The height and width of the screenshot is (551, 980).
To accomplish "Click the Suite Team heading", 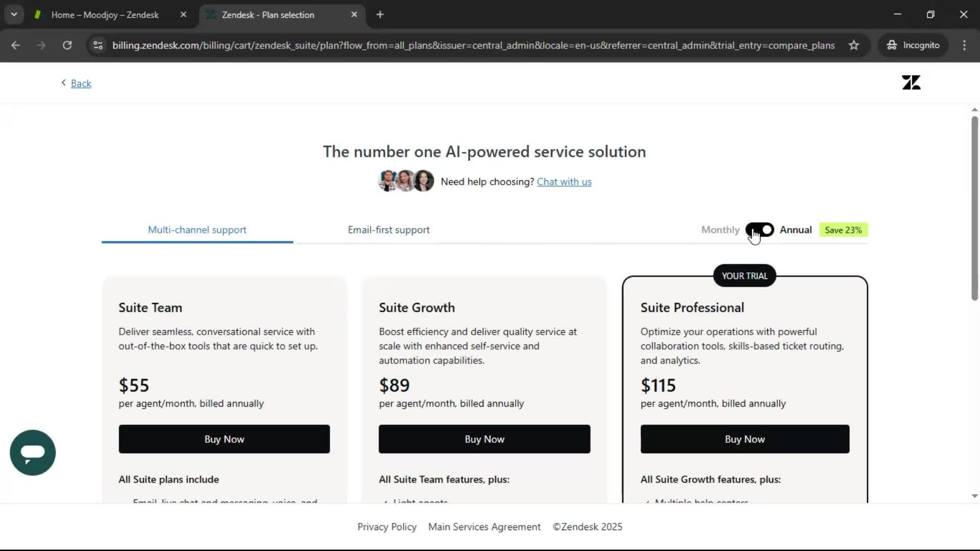I will [x=150, y=308].
